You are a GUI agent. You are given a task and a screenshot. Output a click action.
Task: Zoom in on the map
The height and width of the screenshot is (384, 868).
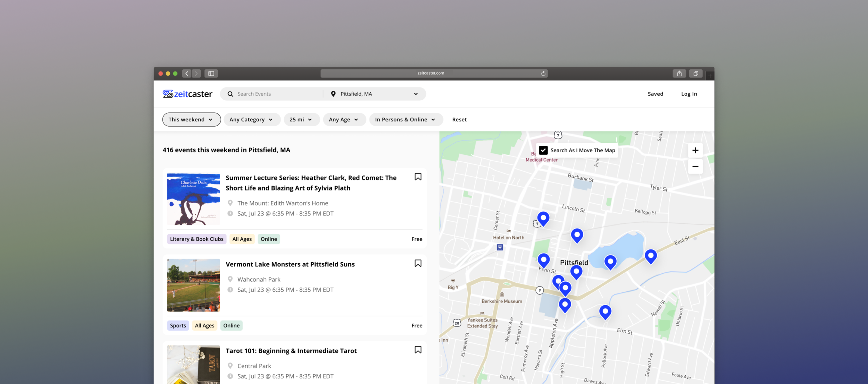pos(695,150)
